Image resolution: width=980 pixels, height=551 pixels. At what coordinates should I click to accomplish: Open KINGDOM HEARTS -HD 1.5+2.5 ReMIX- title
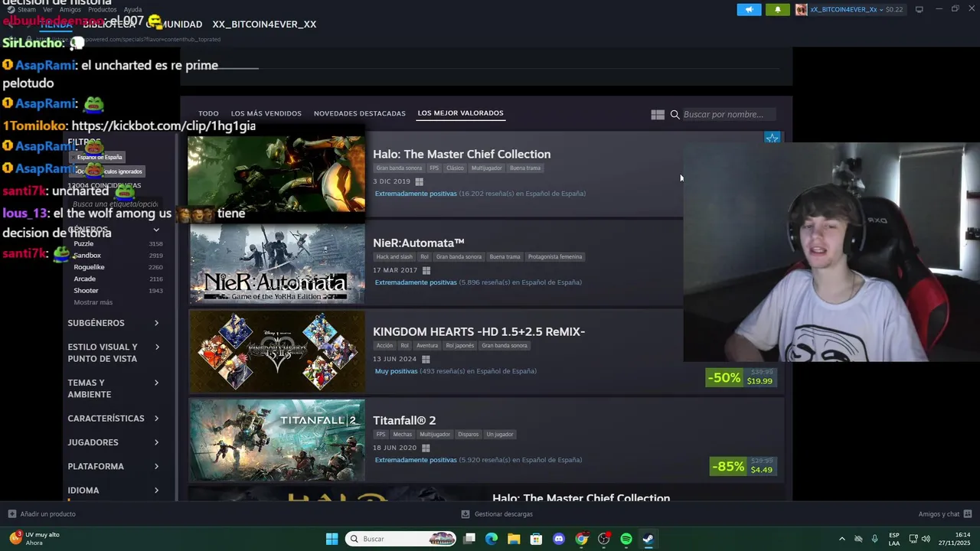479,331
